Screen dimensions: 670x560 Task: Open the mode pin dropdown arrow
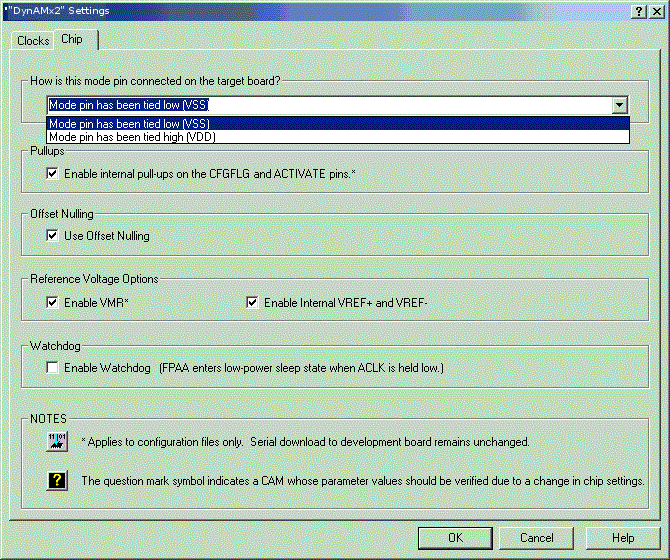pyautogui.click(x=620, y=105)
